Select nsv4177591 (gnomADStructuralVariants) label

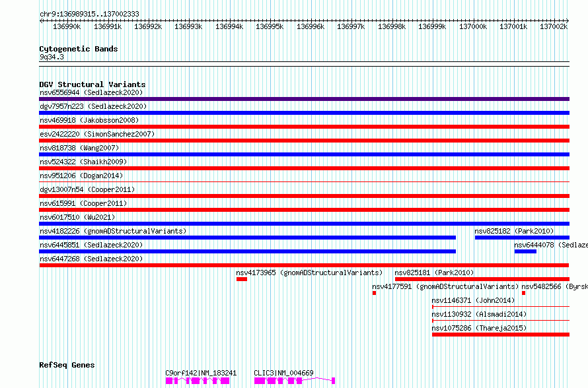point(445,286)
